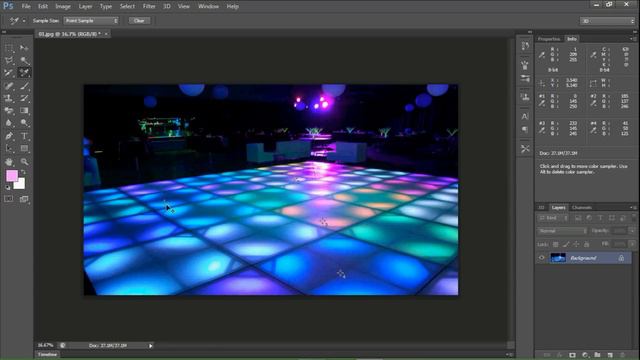Viewport: 640px width, 360px height.
Task: Open the Sample Size dropdown
Action: point(91,20)
